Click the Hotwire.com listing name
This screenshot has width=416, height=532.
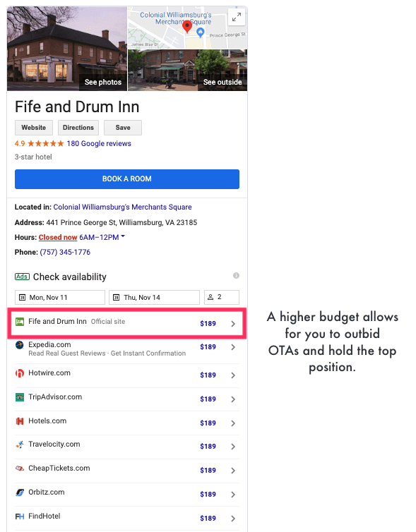pyautogui.click(x=49, y=373)
